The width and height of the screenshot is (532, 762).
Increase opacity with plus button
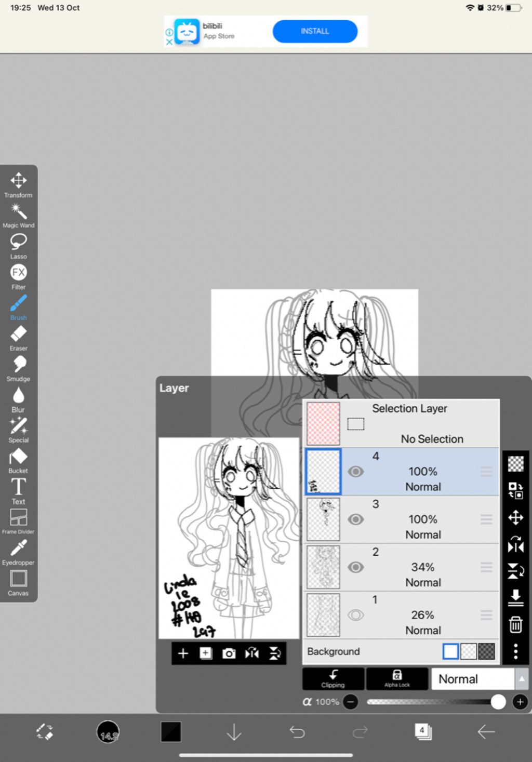click(520, 702)
